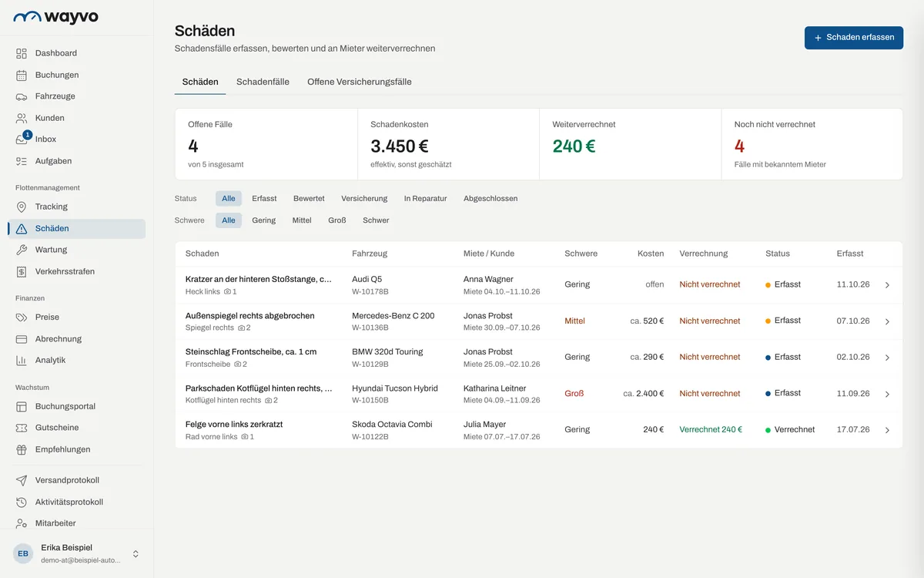Click the EB user avatar

click(23, 553)
